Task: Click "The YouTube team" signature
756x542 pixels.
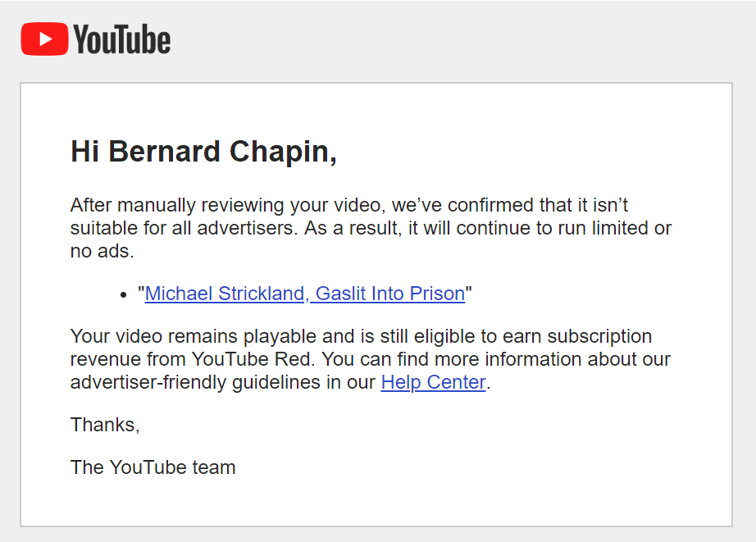Action: coord(153,467)
